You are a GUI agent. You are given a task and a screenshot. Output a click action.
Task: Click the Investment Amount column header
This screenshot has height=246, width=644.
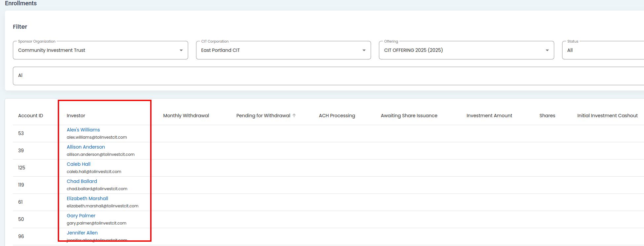pos(489,116)
